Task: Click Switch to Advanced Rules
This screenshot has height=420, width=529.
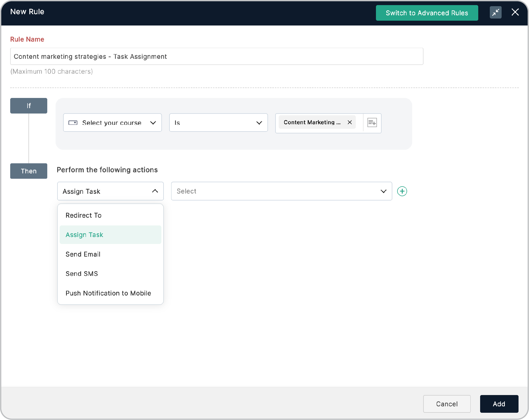Action: coord(426,13)
